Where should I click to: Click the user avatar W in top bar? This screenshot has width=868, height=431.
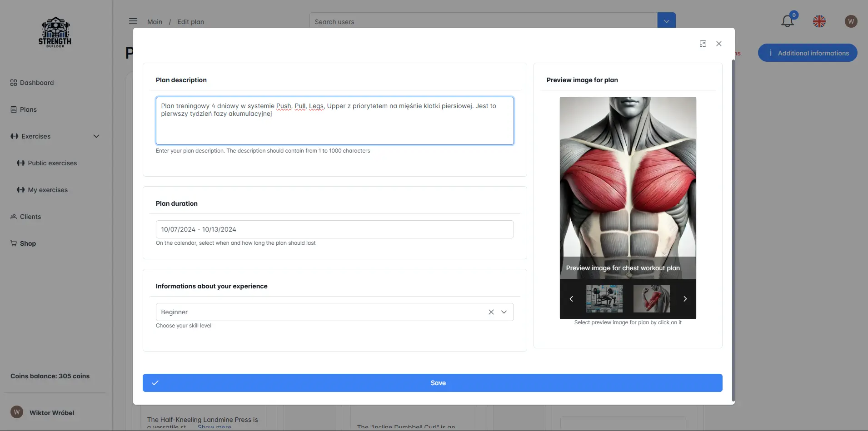pyautogui.click(x=851, y=21)
